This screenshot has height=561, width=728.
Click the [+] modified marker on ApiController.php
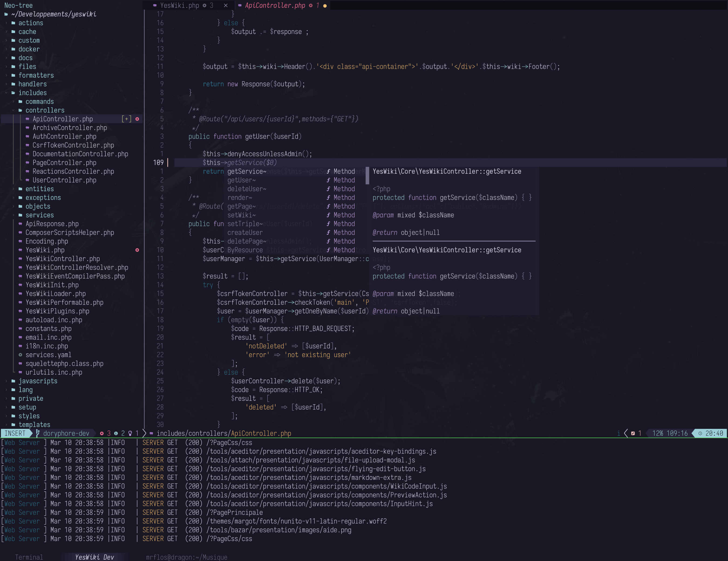pyautogui.click(x=126, y=119)
